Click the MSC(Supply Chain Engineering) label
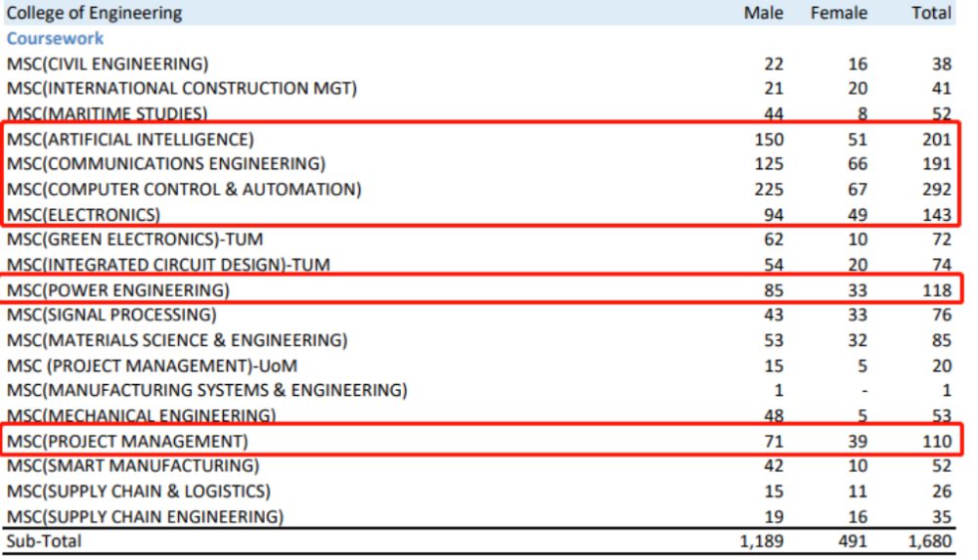 coord(145,516)
